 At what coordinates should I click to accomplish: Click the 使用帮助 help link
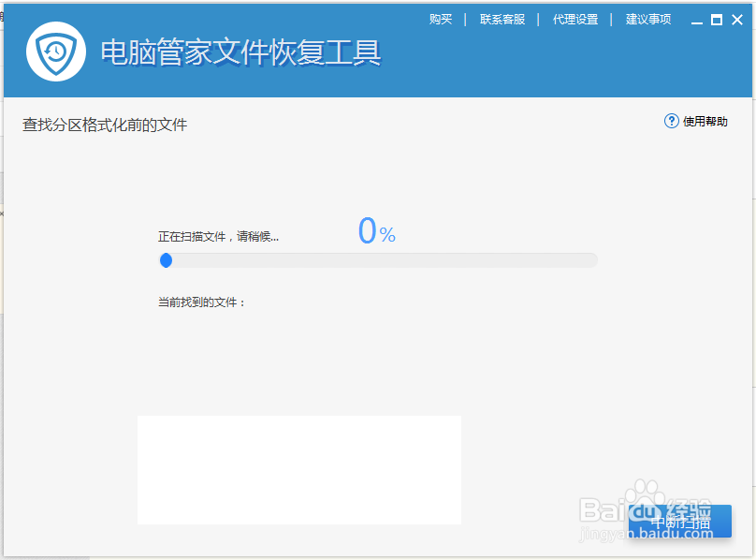coord(705,121)
